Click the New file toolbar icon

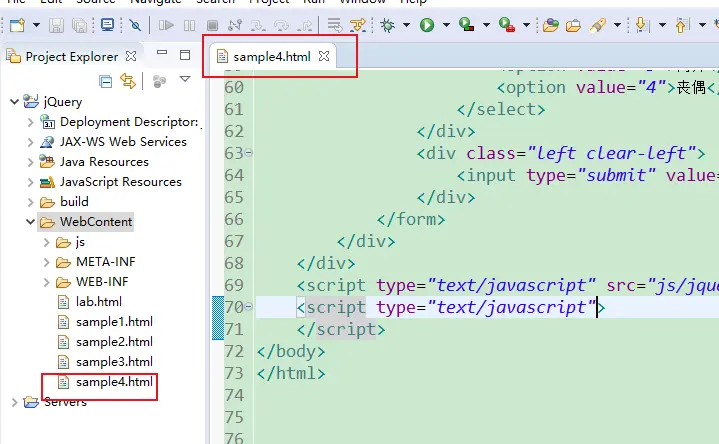click(17, 24)
